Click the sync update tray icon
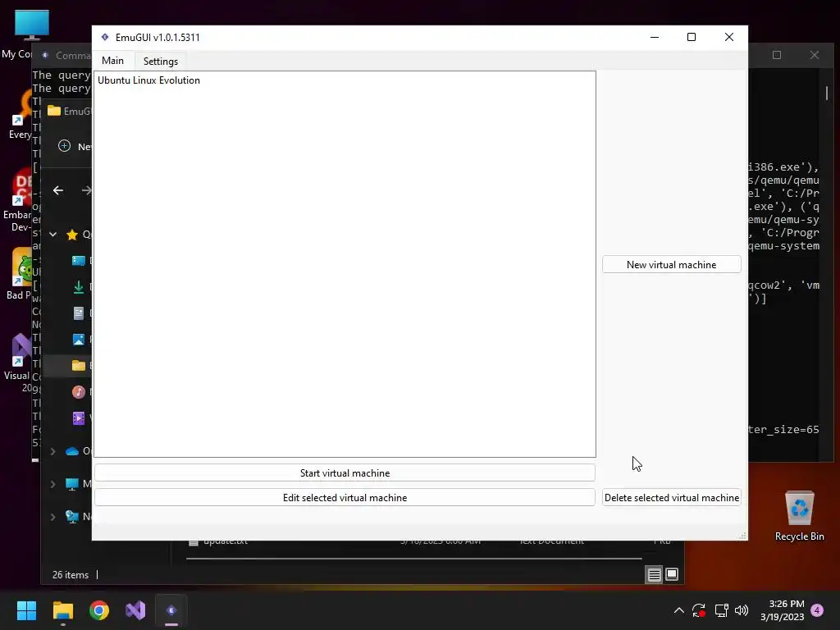The width and height of the screenshot is (840, 630). click(699, 610)
